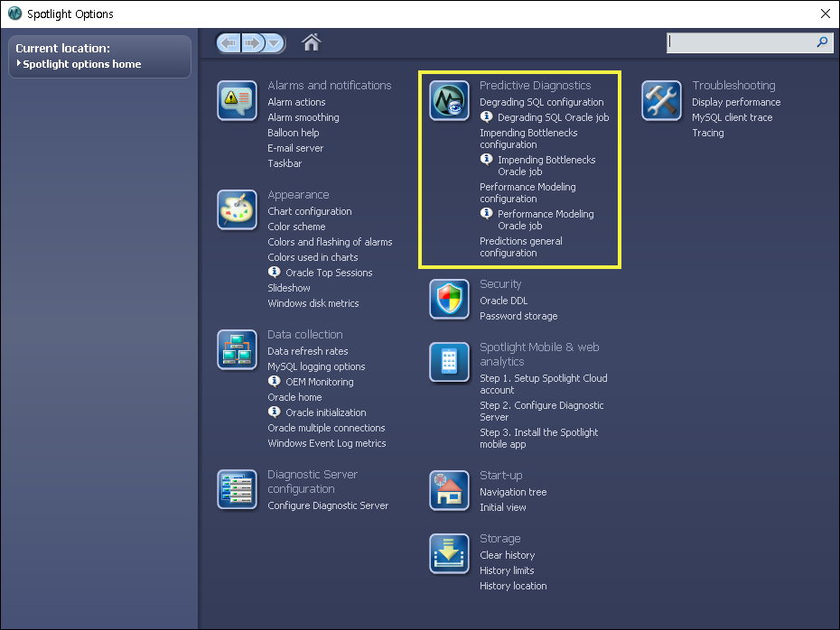Open Colors and flashing of alarms
This screenshot has width=840, height=630.
[x=330, y=242]
